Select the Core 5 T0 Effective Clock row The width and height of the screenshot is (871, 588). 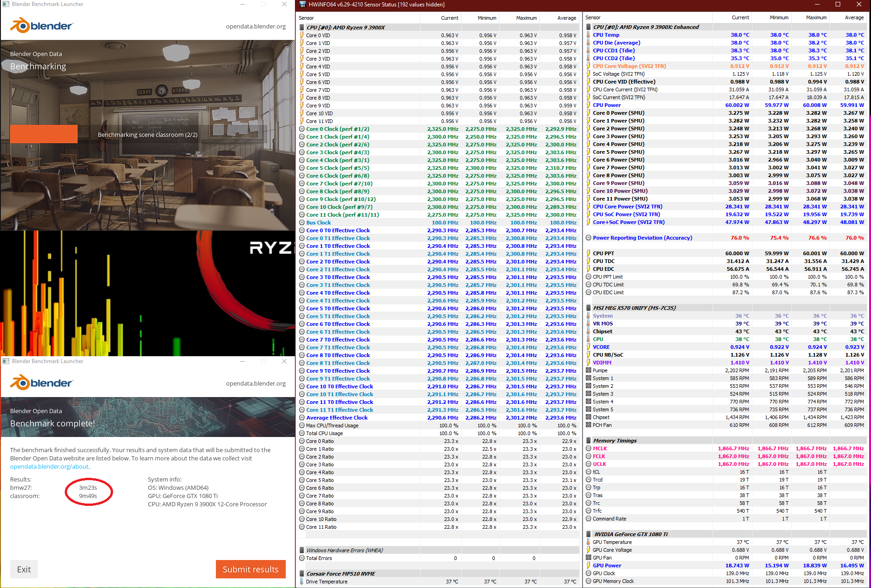pyautogui.click(x=438, y=308)
